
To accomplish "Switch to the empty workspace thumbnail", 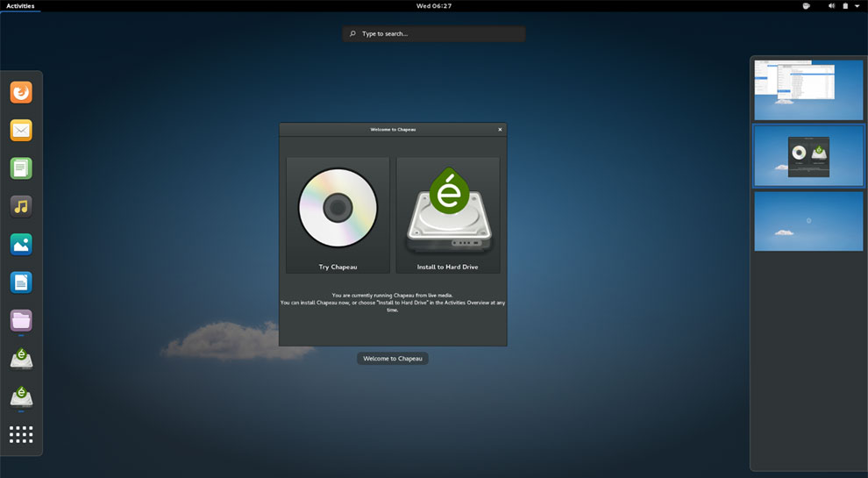I will [808, 222].
